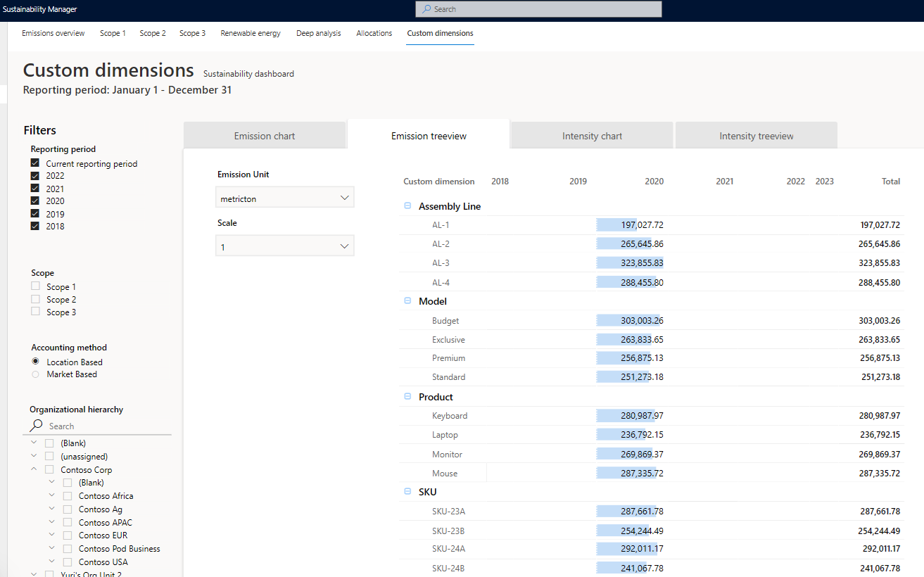Collapse the Product group minus icon
The height and width of the screenshot is (577, 924).
pos(407,397)
